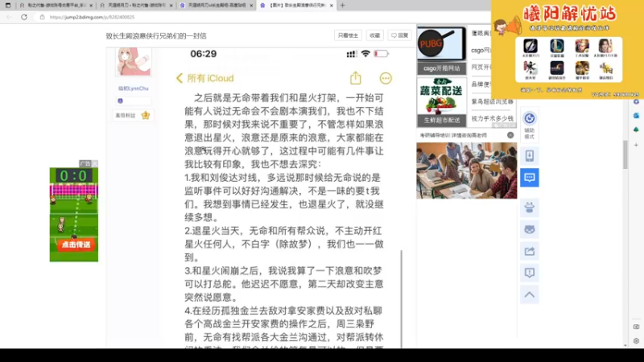View site information lock icon
Image resolution: width=644 pixels, height=362 pixels.
[42, 17]
